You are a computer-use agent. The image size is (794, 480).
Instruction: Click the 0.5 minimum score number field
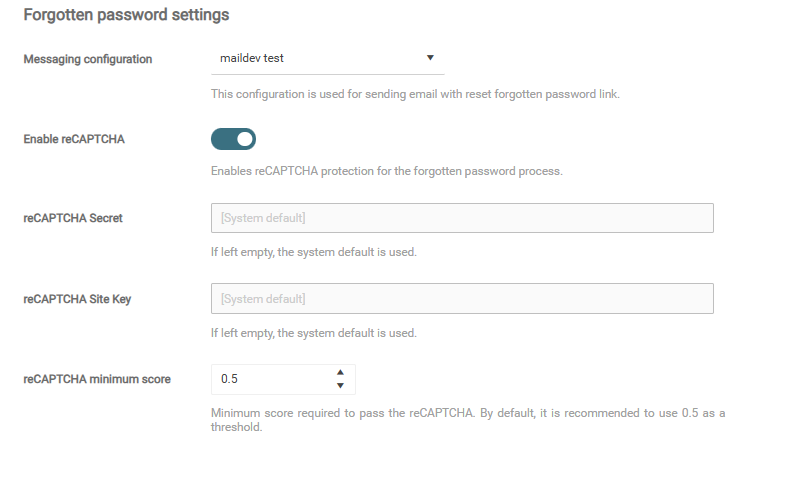[283, 379]
